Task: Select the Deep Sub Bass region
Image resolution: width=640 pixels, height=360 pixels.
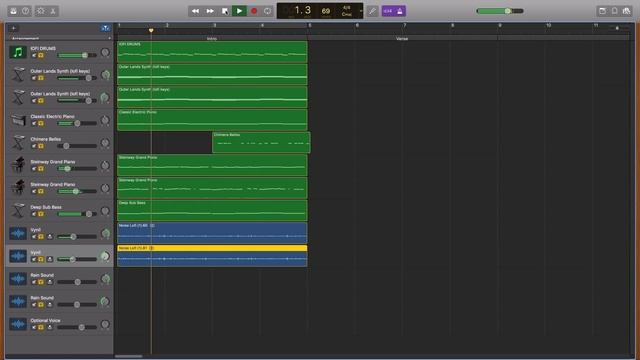Action: [x=212, y=211]
